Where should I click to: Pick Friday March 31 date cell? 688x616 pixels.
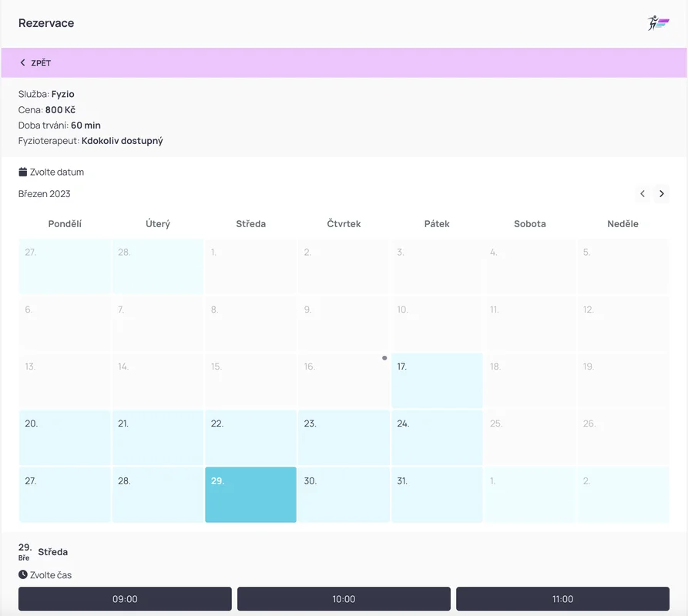[x=437, y=494]
